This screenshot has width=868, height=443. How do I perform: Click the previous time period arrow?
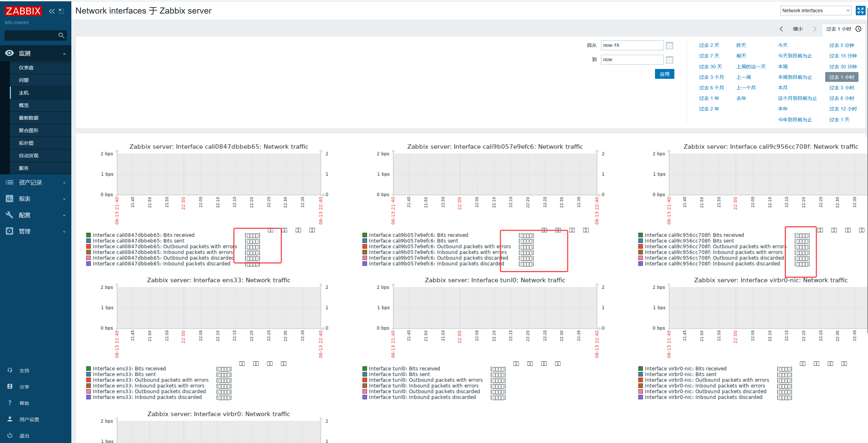(781, 29)
